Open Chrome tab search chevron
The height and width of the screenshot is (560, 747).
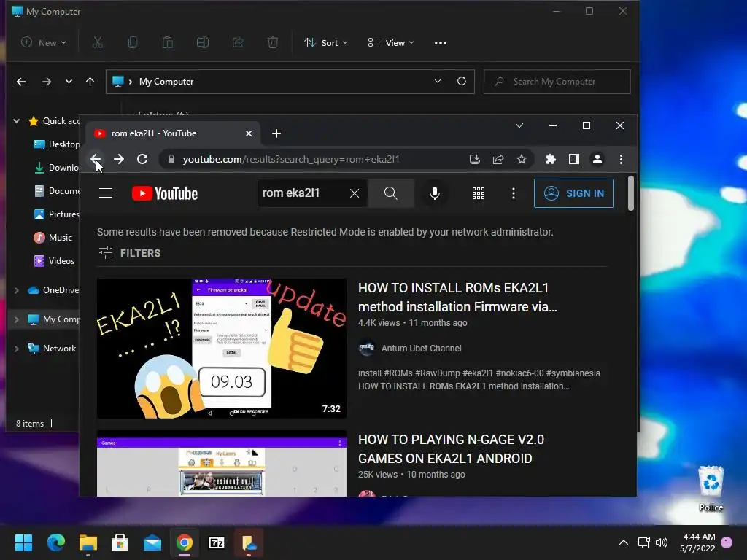pyautogui.click(x=519, y=125)
